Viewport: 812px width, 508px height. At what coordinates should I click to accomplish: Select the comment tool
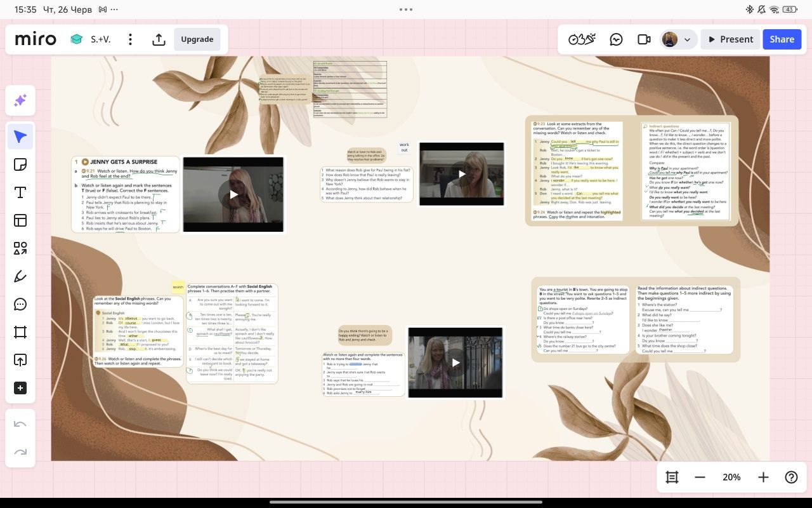coord(20,304)
